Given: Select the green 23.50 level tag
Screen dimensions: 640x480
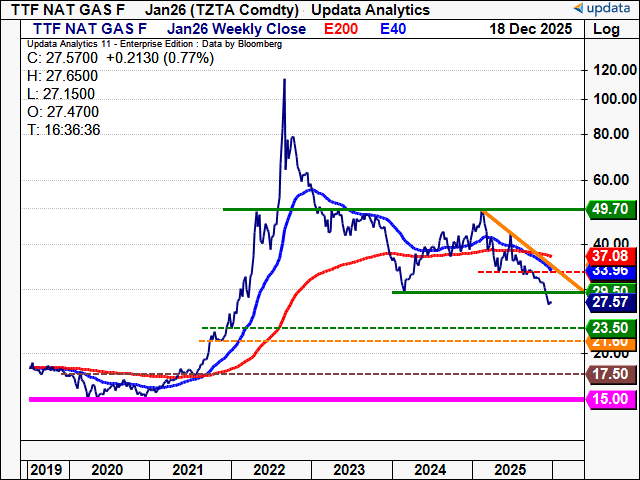Looking at the screenshot, I should [610, 328].
